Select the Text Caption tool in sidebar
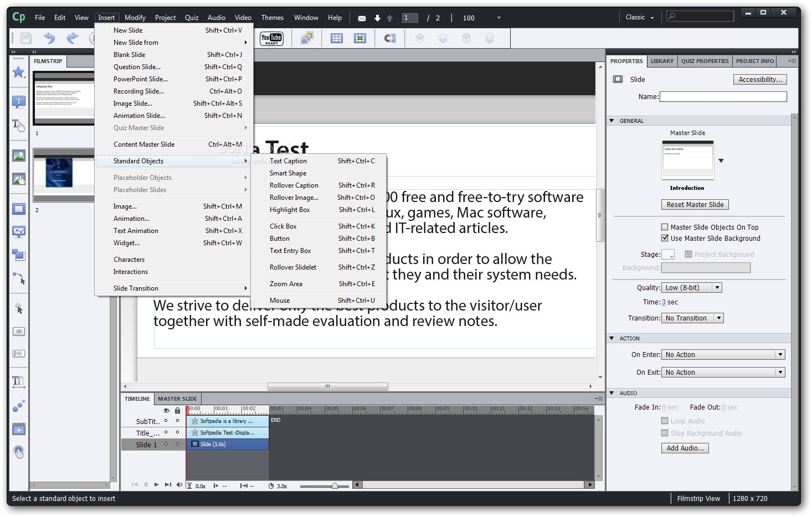 (x=19, y=102)
